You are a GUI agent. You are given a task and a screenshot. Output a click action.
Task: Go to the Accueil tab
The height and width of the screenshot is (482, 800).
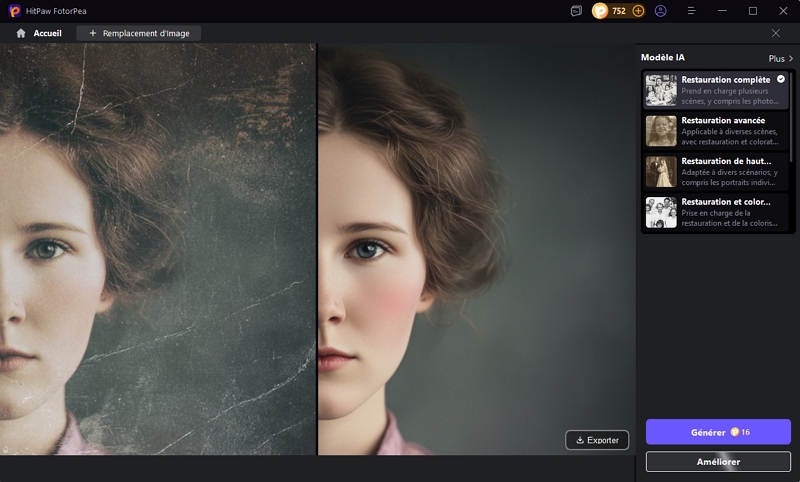[x=47, y=33]
